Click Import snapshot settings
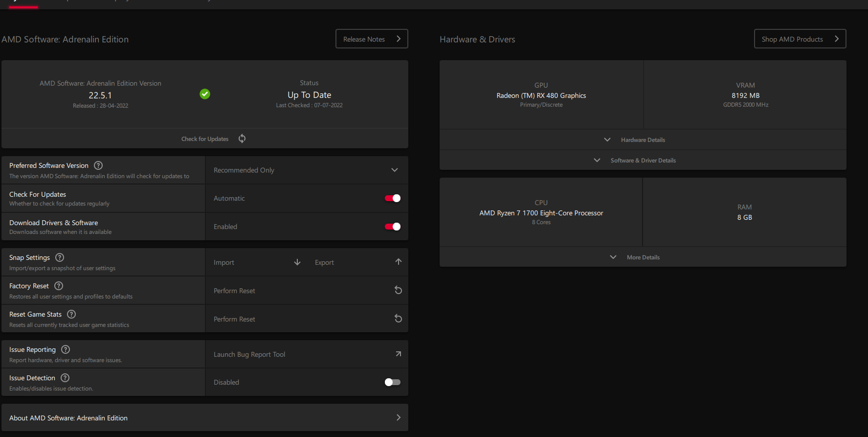This screenshot has height=437, width=868. tap(256, 262)
